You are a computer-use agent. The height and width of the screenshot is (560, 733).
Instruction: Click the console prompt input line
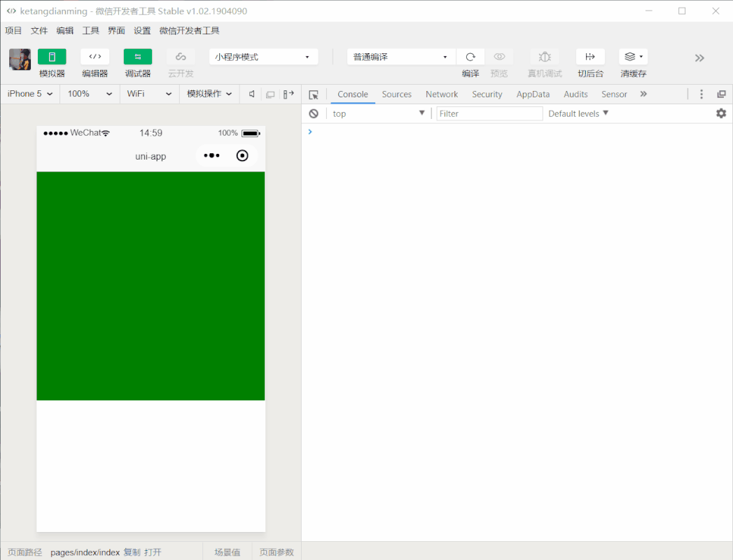click(x=517, y=132)
